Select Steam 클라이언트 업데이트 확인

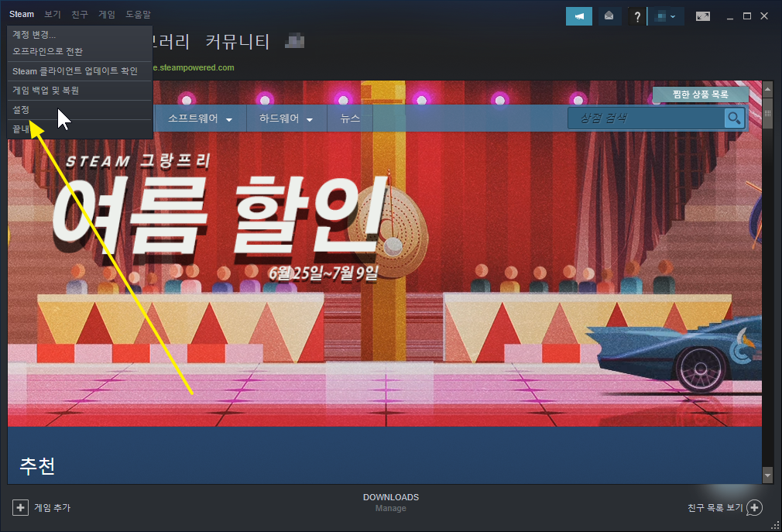click(79, 71)
